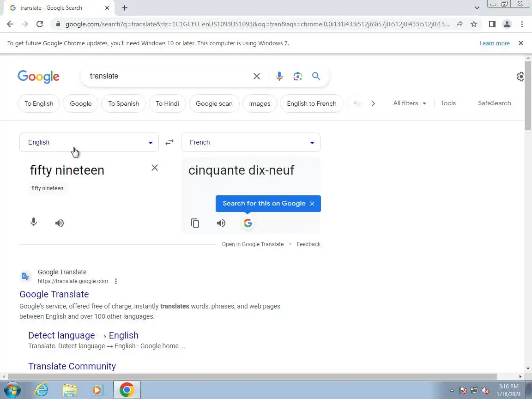Open the Windows Start menu
The height and width of the screenshot is (399, 532).
tap(12, 390)
